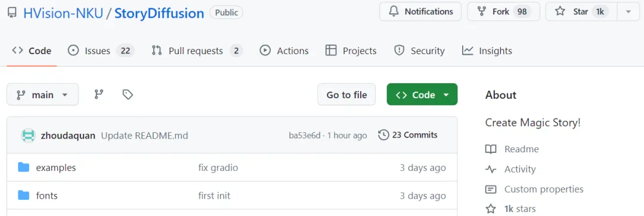Open the fonts folder icon

click(x=23, y=195)
